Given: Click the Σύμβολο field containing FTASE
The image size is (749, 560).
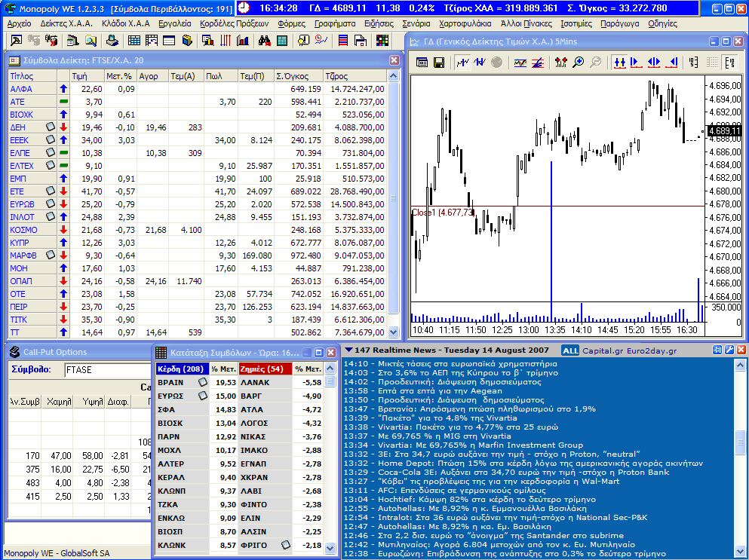Looking at the screenshot, I should (x=107, y=369).
